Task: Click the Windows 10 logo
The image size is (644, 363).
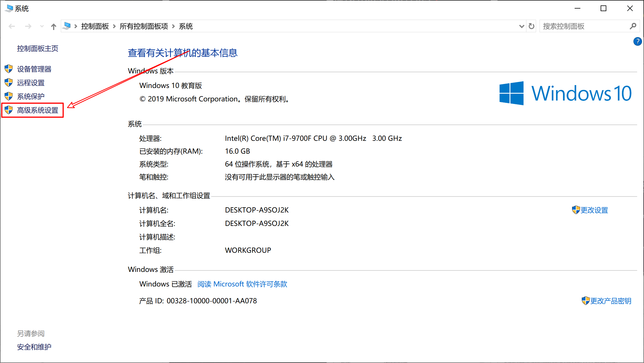Action: coord(565,93)
